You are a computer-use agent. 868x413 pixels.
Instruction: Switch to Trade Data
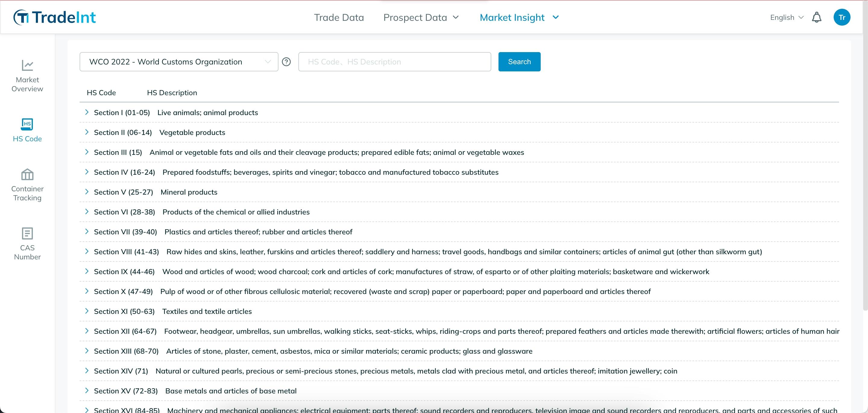tap(339, 17)
